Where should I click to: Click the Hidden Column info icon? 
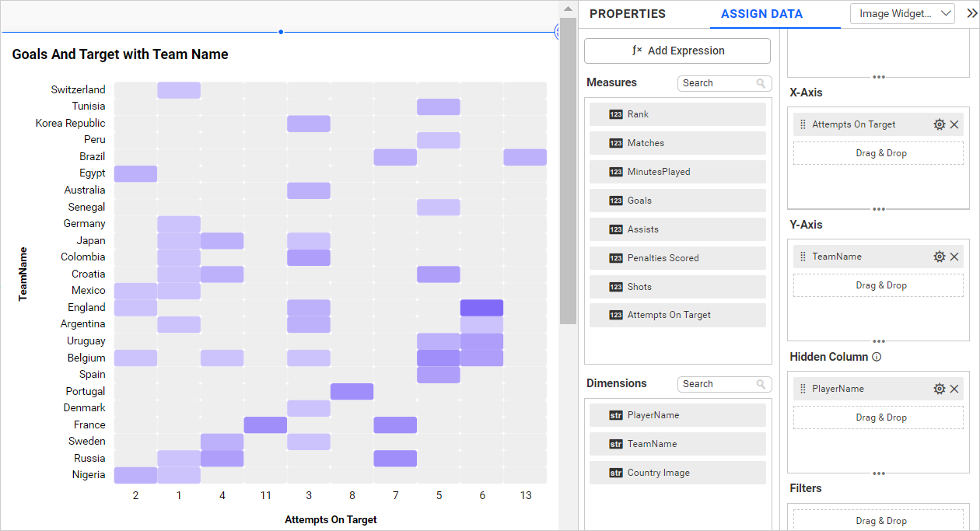877,358
